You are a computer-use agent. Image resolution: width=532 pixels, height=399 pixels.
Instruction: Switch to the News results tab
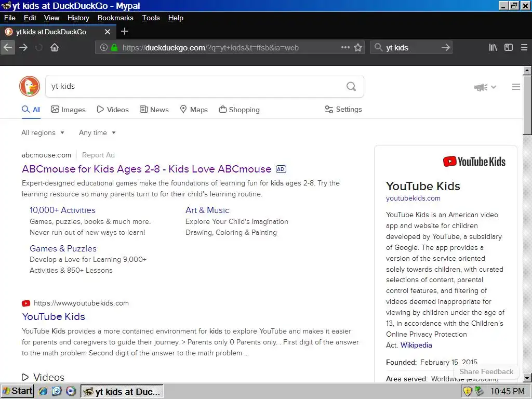coord(154,110)
